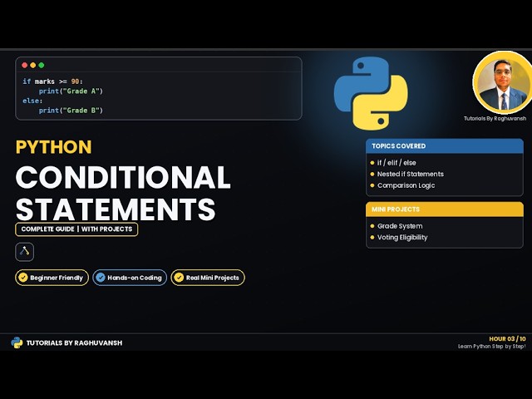Viewport: 532px width, 399px height.
Task: Click the yellow PYTHON heading
Action: click(53, 147)
